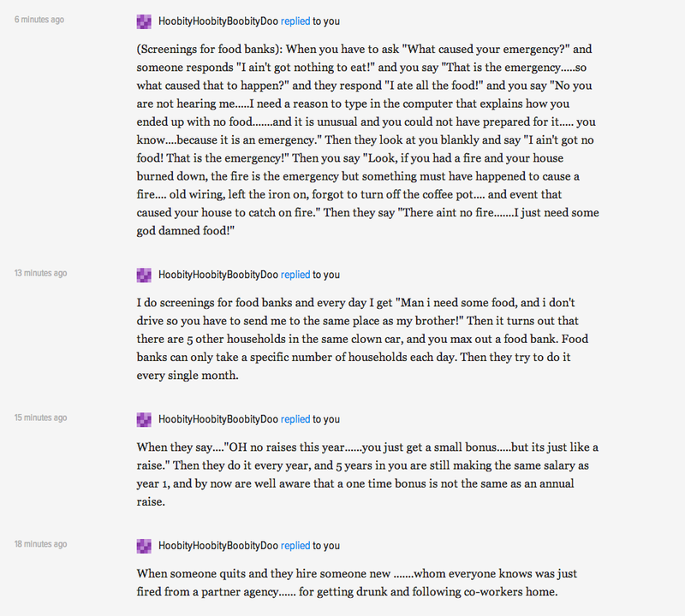Open the 'replied' link in the 13 minutes ago notification
Image resolution: width=685 pixels, height=616 pixels.
295,275
